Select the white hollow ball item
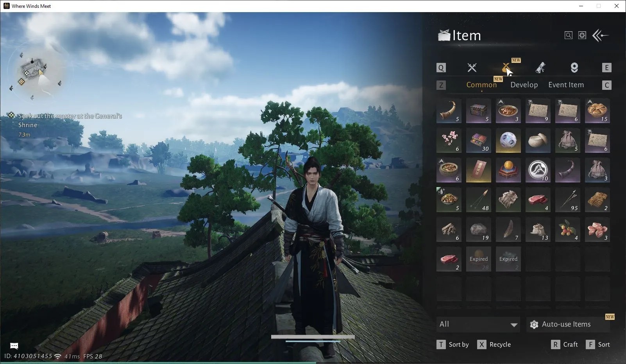The image size is (626, 364). pyautogui.click(x=508, y=140)
